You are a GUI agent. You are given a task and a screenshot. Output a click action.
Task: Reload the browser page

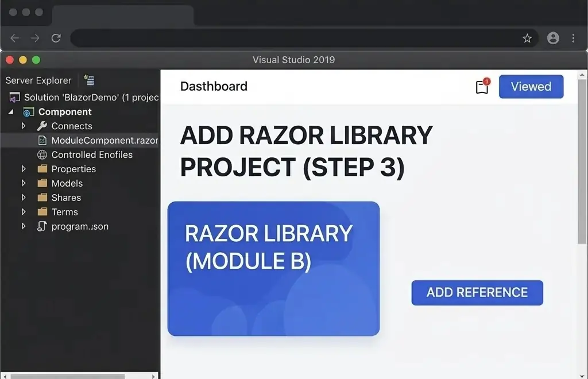(56, 38)
